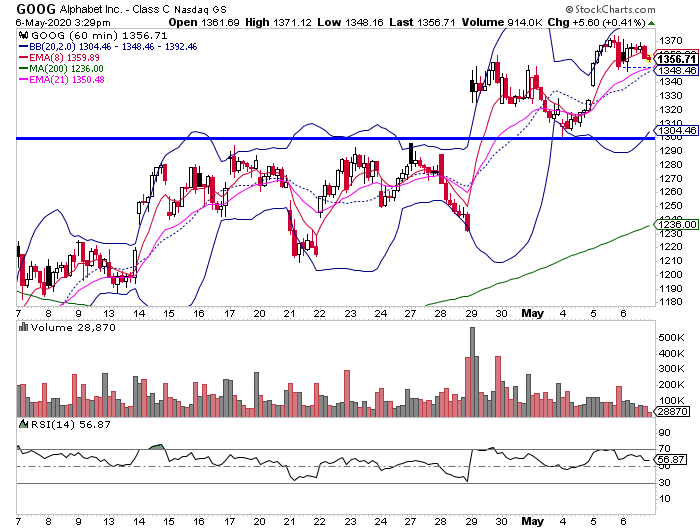Click the 1348.46 middle band price tag

(x=677, y=71)
